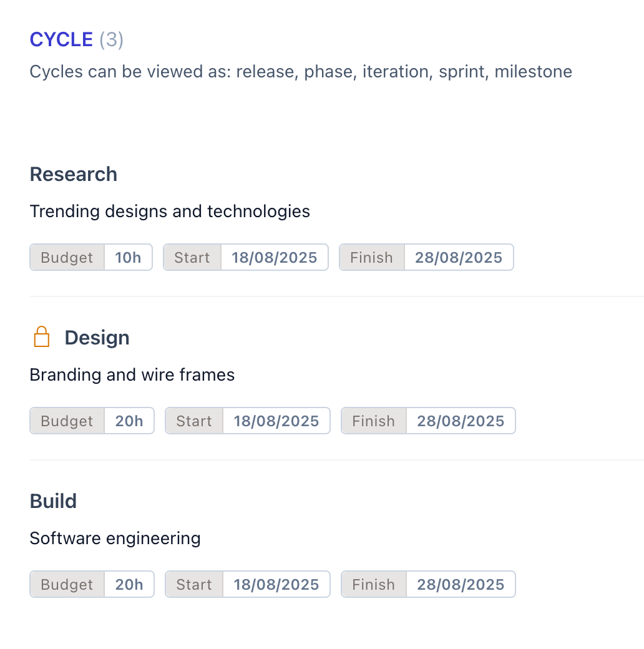Click Research cycle Finish date field
Viewport: 644px width, 649px height.
pos(459,258)
